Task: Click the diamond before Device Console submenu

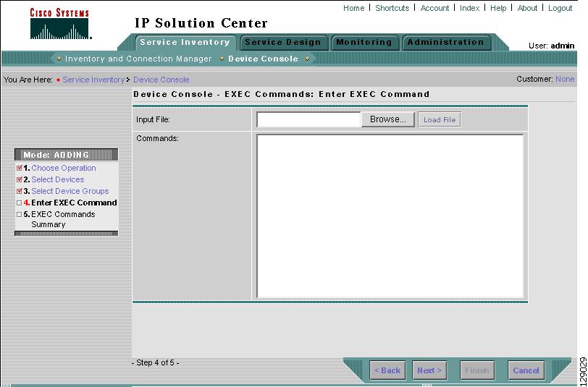Action: [222, 59]
